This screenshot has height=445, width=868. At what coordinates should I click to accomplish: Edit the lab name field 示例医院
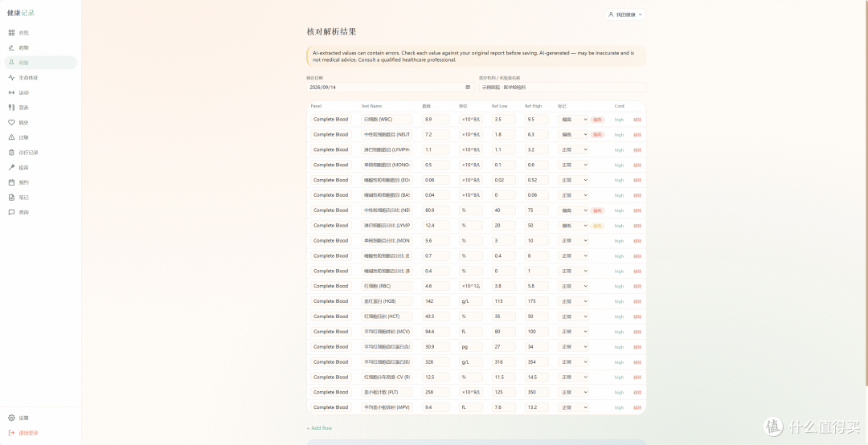coord(563,88)
